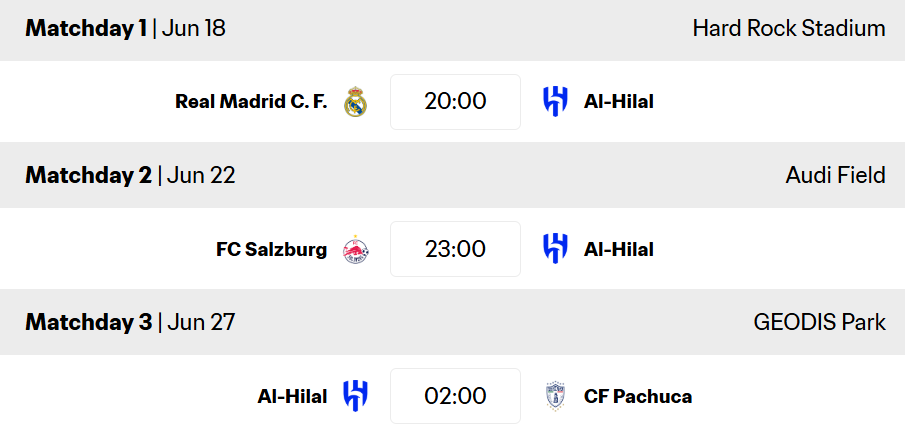905x436 pixels.
Task: Click the GEODIS Park venue label
Action: (819, 322)
